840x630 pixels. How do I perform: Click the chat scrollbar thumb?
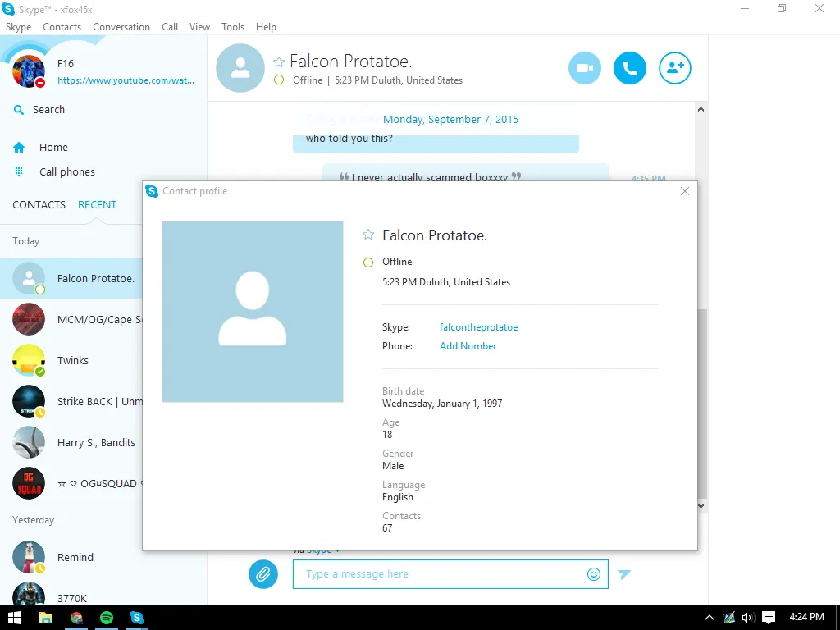coord(701,404)
